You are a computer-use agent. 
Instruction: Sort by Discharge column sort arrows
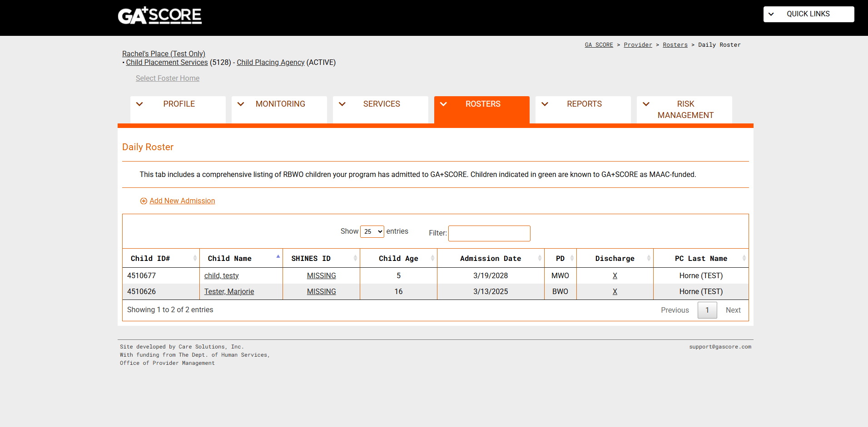[648, 258]
